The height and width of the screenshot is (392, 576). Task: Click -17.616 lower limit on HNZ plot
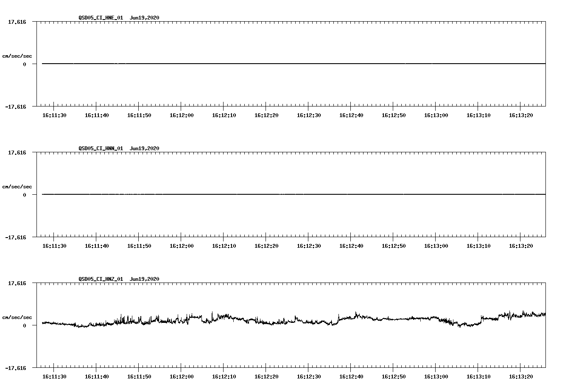[x=16, y=368]
